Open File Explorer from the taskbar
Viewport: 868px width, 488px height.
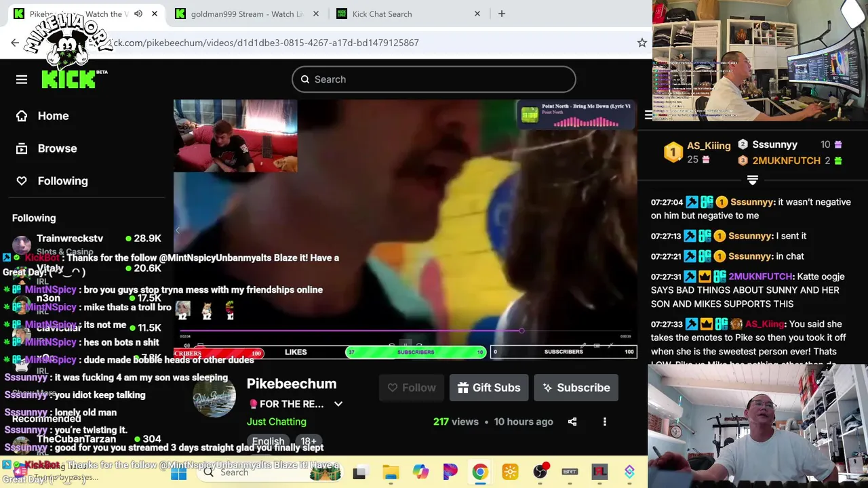(391, 472)
